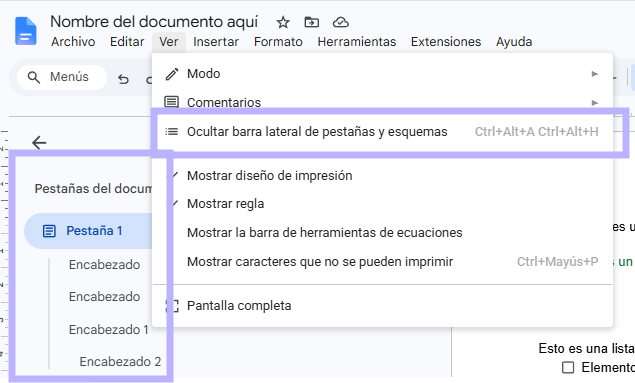Jump to Encabezado 1 in the outline
This screenshot has width=635, height=383.
pos(109,330)
